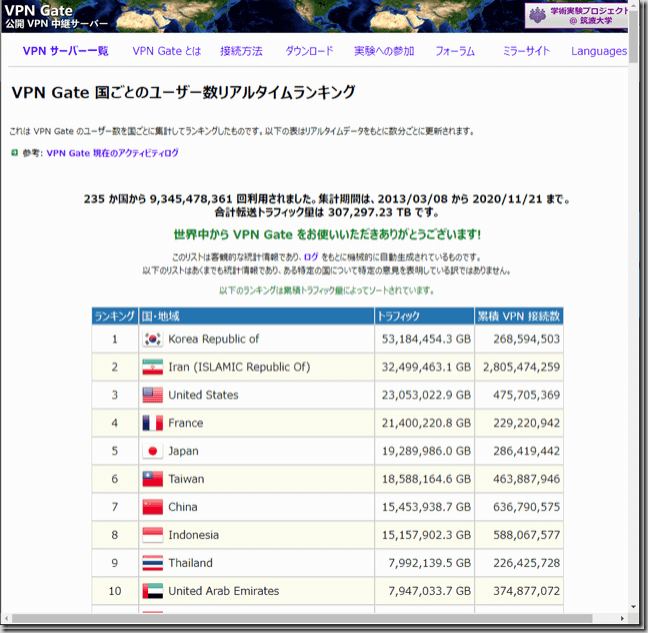Click the Indonesia flag icon

click(152, 535)
